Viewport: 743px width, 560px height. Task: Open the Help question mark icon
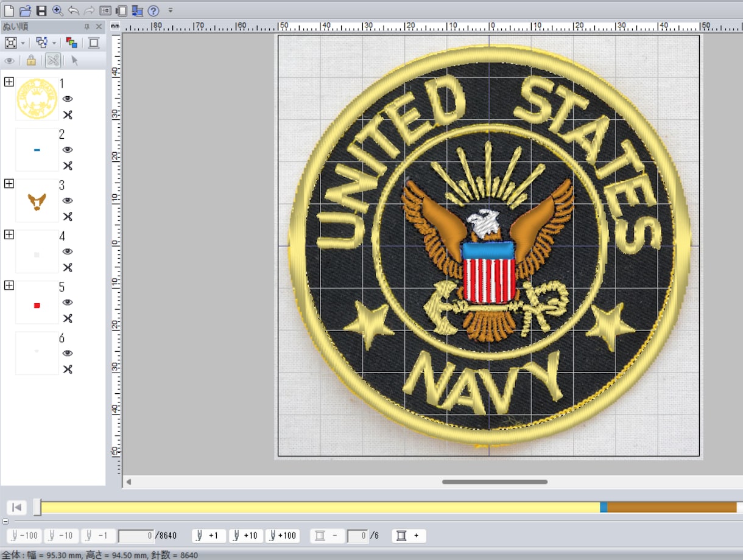(x=153, y=10)
